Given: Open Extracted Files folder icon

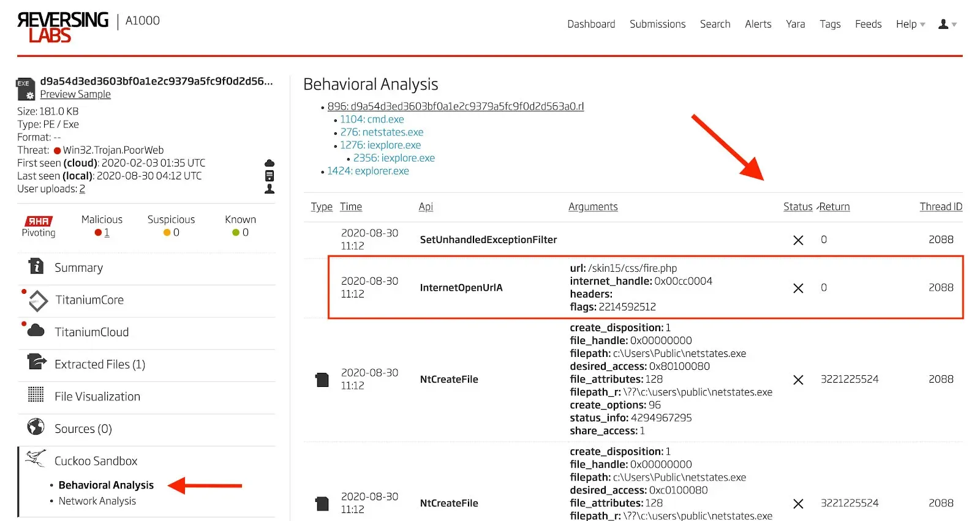Looking at the screenshot, I should [37, 363].
